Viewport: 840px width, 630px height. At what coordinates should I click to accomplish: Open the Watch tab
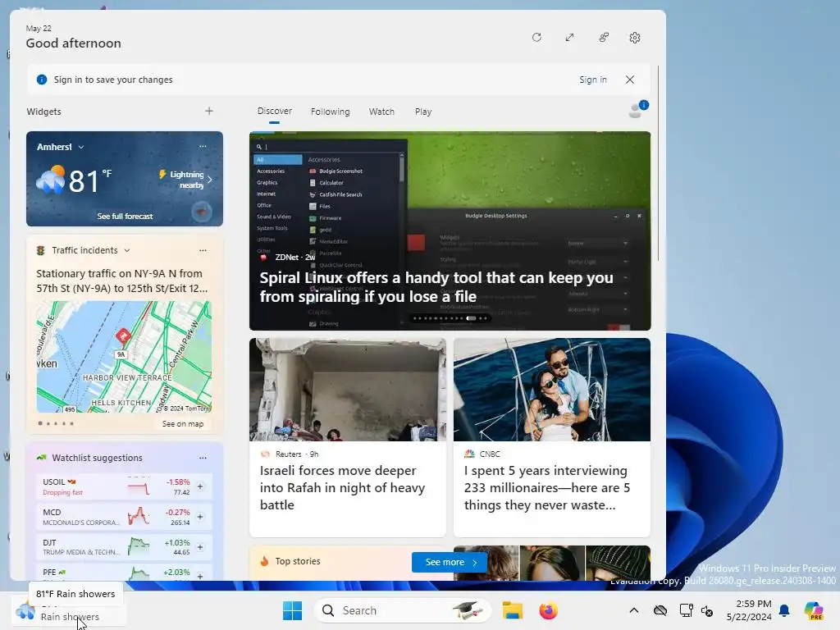tap(381, 112)
